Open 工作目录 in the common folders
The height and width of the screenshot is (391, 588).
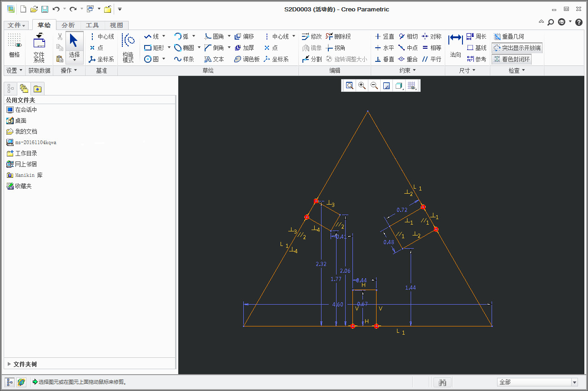click(x=26, y=153)
